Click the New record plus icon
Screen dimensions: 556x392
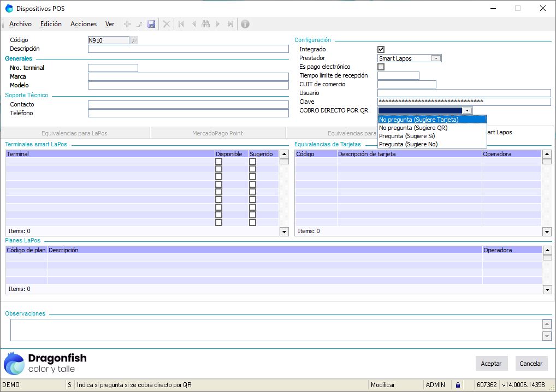pyautogui.click(x=127, y=24)
